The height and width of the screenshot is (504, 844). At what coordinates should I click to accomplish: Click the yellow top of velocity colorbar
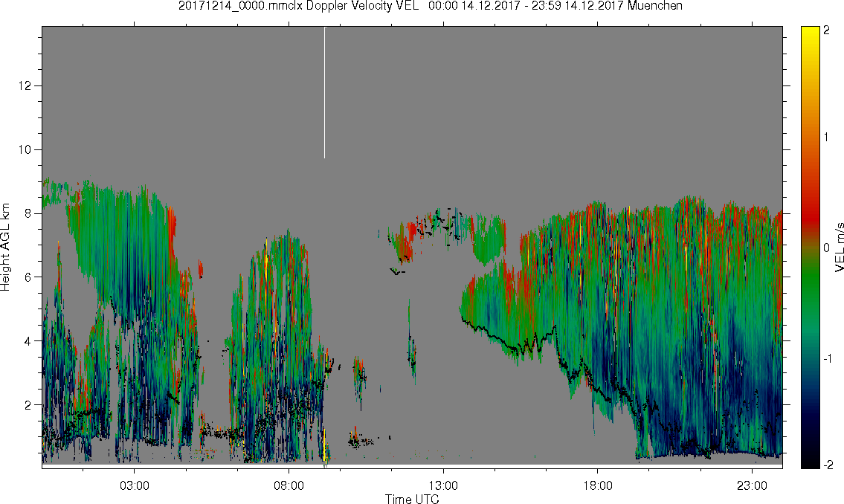pos(810,32)
